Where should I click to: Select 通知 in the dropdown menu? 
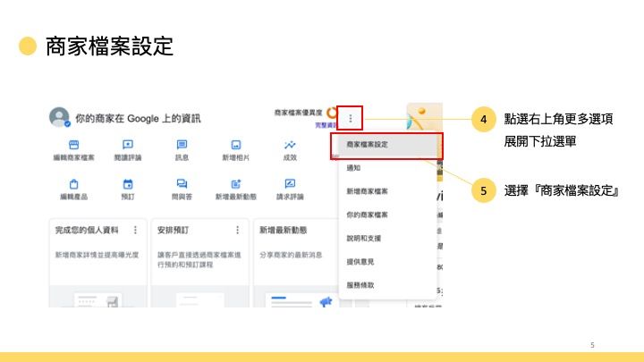pos(353,167)
